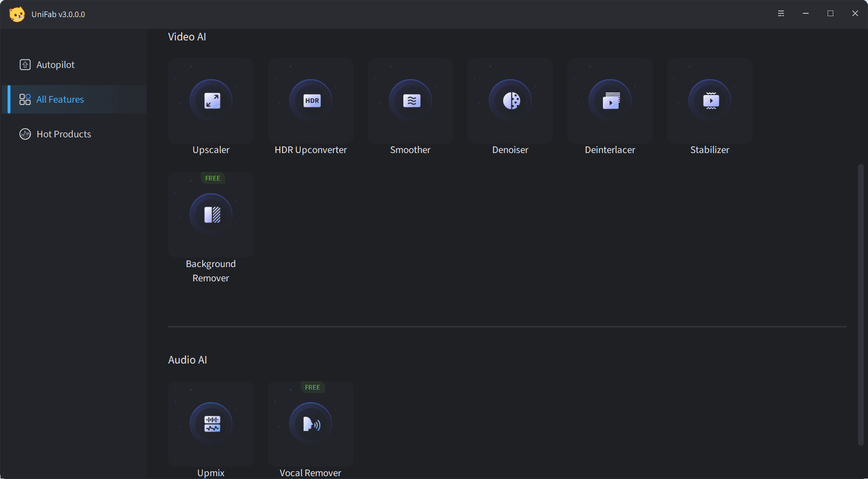Click the Hot Products sidebar icon

click(25, 134)
